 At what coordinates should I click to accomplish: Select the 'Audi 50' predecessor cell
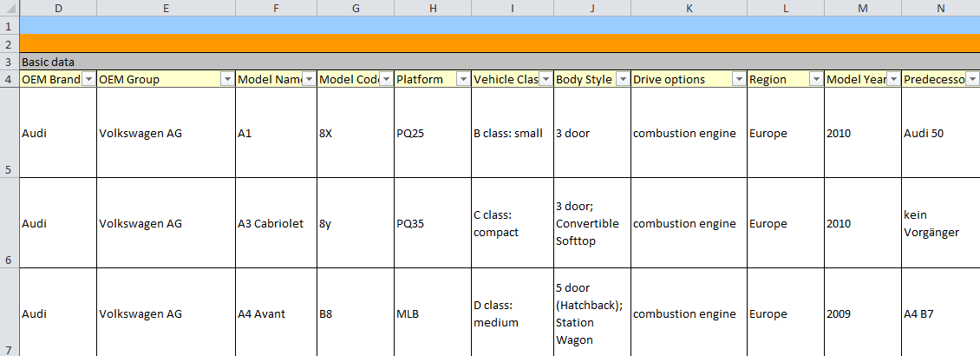tap(941, 133)
